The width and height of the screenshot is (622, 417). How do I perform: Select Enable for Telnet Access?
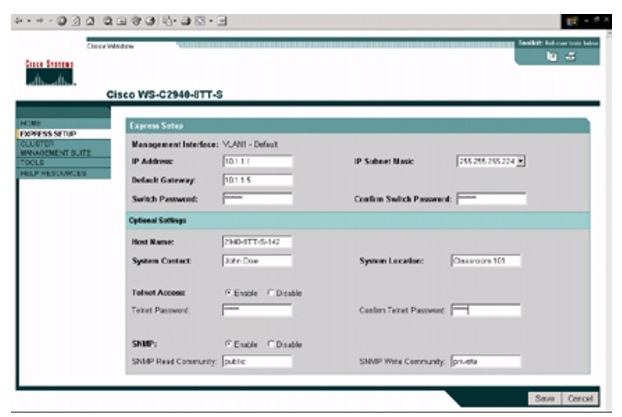(x=228, y=292)
